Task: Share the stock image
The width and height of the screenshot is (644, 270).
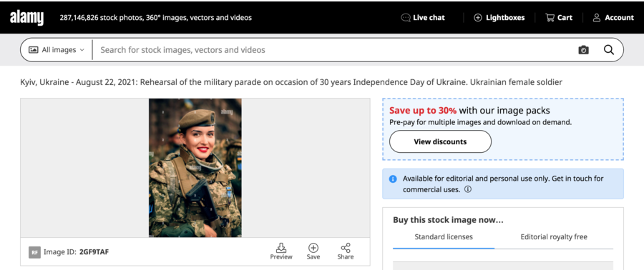Action: pos(346,251)
